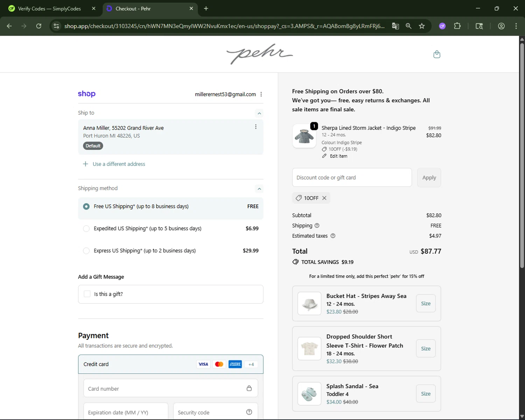This screenshot has height=420, width=525.
Task: Click the browser address bar URL
Action: click(224, 26)
